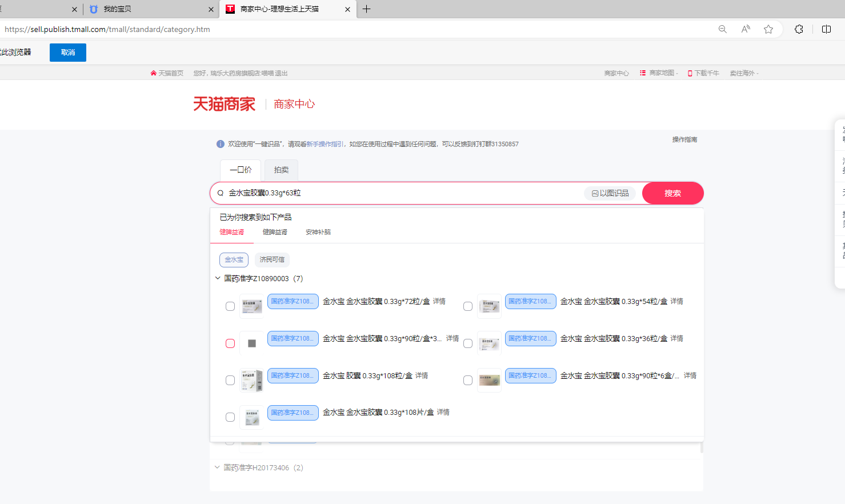Image resolution: width=845 pixels, height=504 pixels.
Task: Open browser extensions puzzle icon
Action: coord(799,29)
